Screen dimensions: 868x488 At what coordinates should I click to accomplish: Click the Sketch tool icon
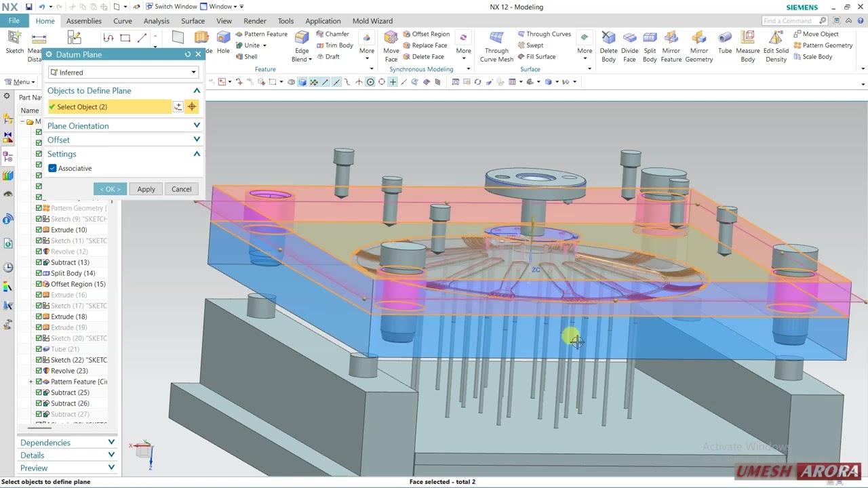click(14, 39)
